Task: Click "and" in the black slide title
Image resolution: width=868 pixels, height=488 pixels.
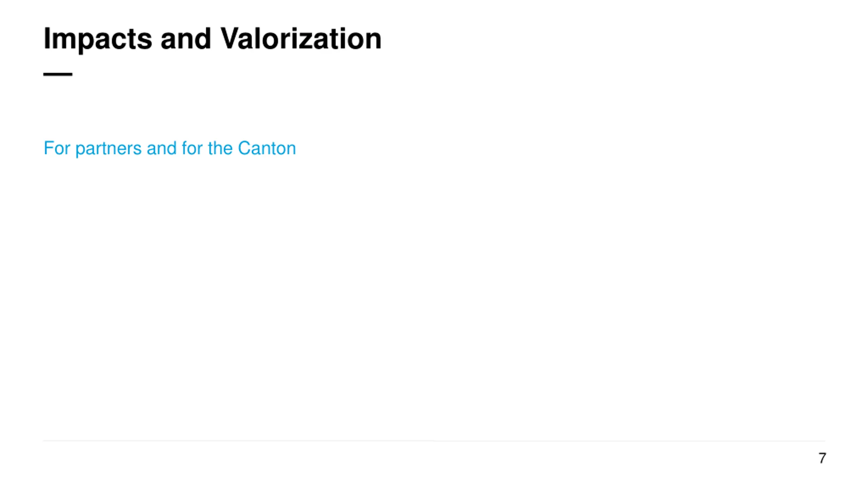Action: (186, 39)
